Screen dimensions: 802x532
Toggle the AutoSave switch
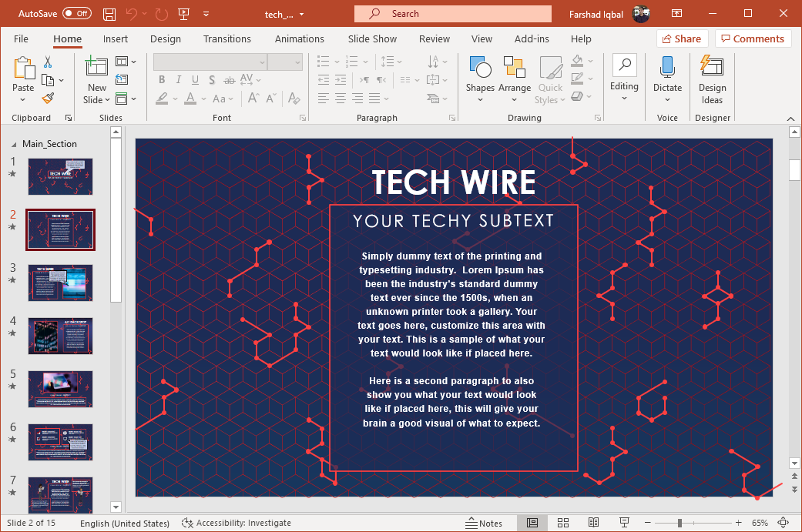[76, 14]
